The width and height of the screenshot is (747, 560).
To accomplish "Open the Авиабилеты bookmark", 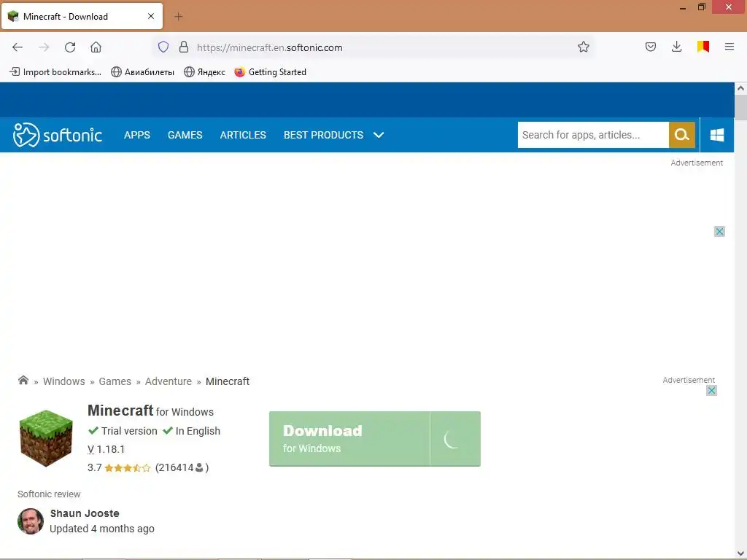I will coord(142,72).
